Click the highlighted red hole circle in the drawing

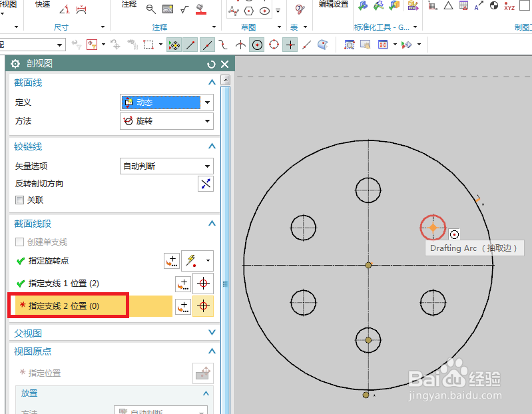(433, 228)
